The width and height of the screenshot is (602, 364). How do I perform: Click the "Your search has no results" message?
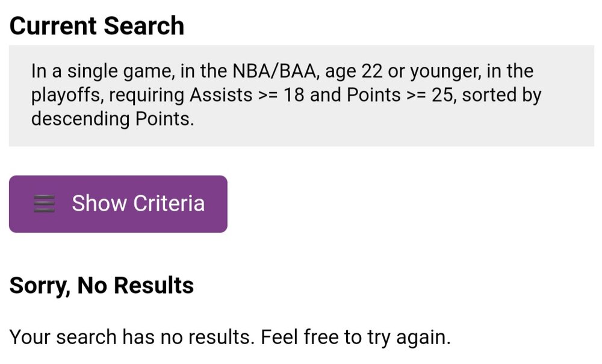tap(132, 336)
